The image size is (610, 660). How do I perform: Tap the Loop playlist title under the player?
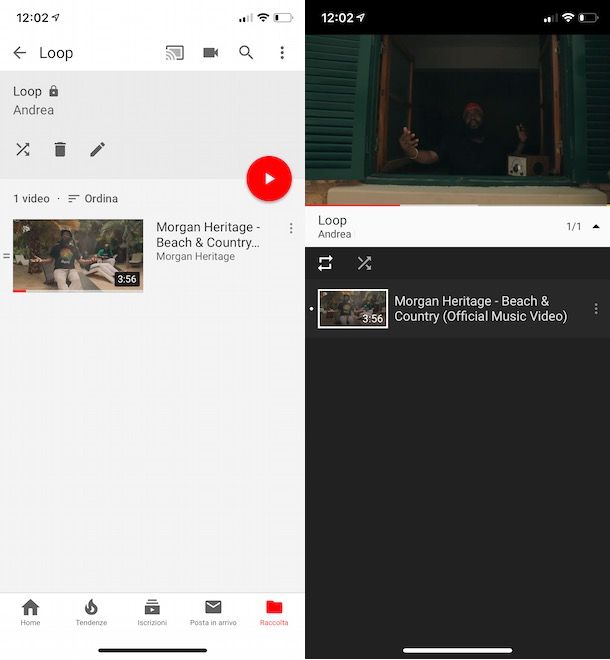coord(332,220)
